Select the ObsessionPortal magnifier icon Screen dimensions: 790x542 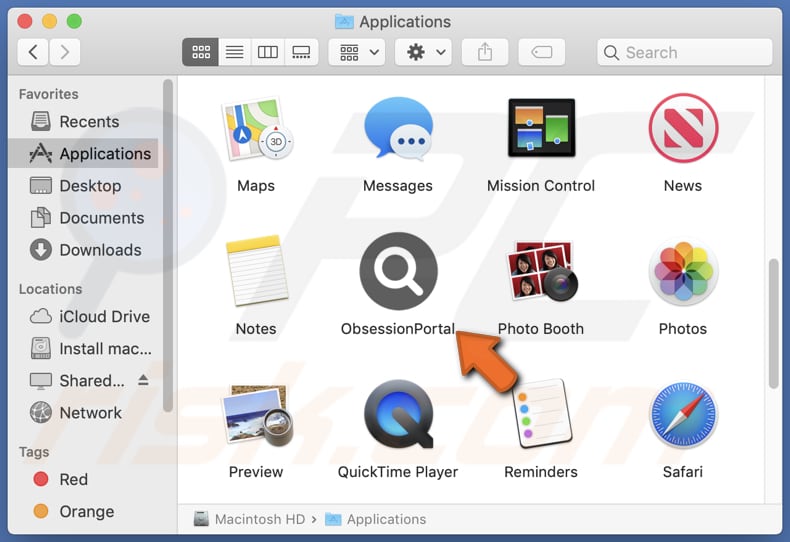[x=399, y=271]
